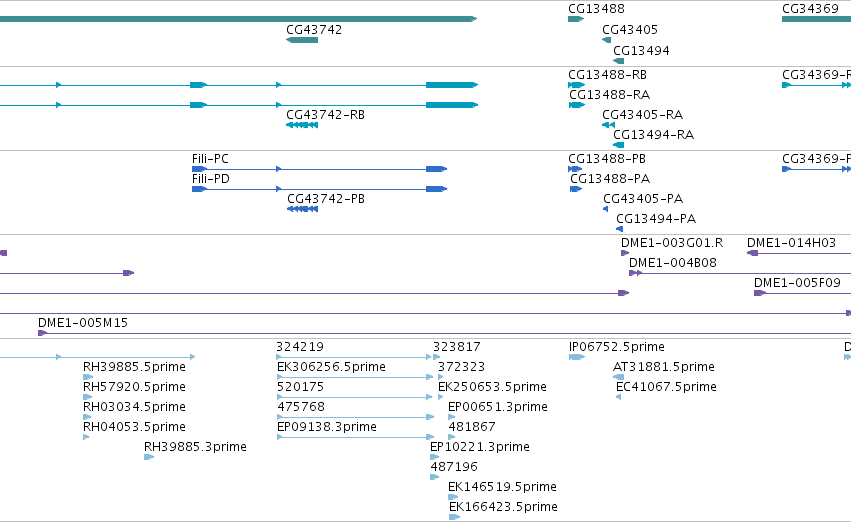Select the CG43742-RB transcript arrow glyph
Image resolution: width=851 pixels, height=522 pixels.
pos(302,125)
